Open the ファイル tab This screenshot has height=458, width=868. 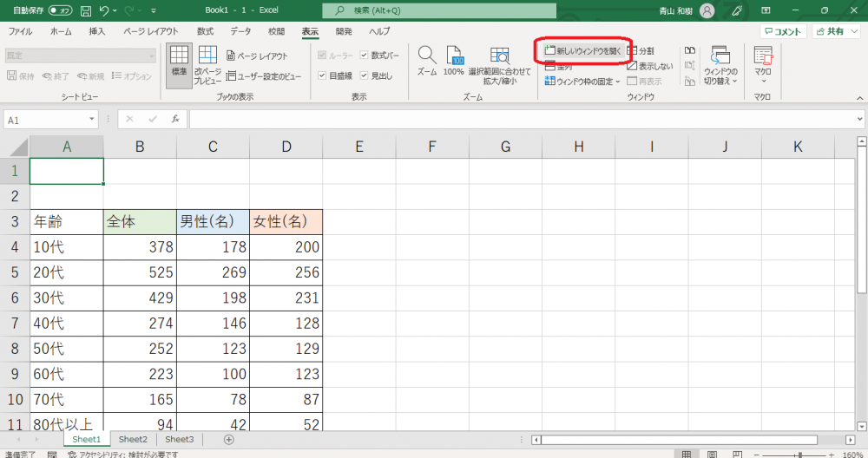pos(20,31)
